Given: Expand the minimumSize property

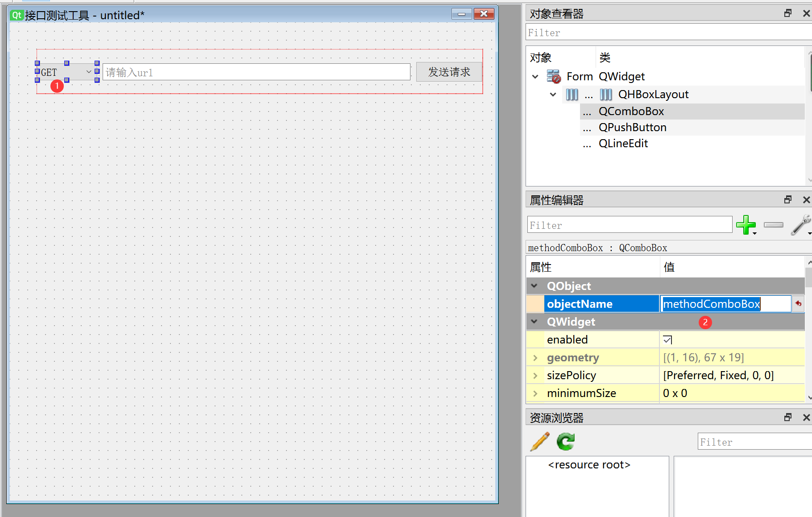Looking at the screenshot, I should coord(535,393).
